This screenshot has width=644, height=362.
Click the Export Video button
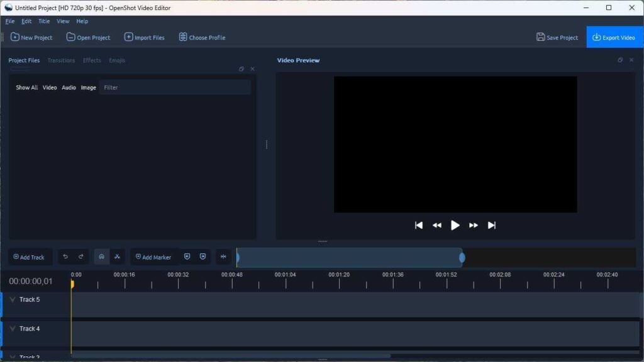(614, 37)
